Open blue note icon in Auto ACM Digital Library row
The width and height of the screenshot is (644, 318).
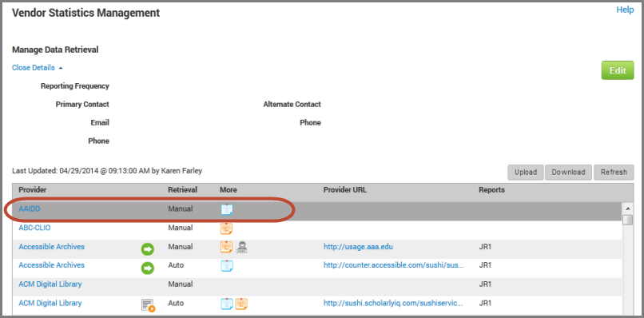click(x=227, y=304)
